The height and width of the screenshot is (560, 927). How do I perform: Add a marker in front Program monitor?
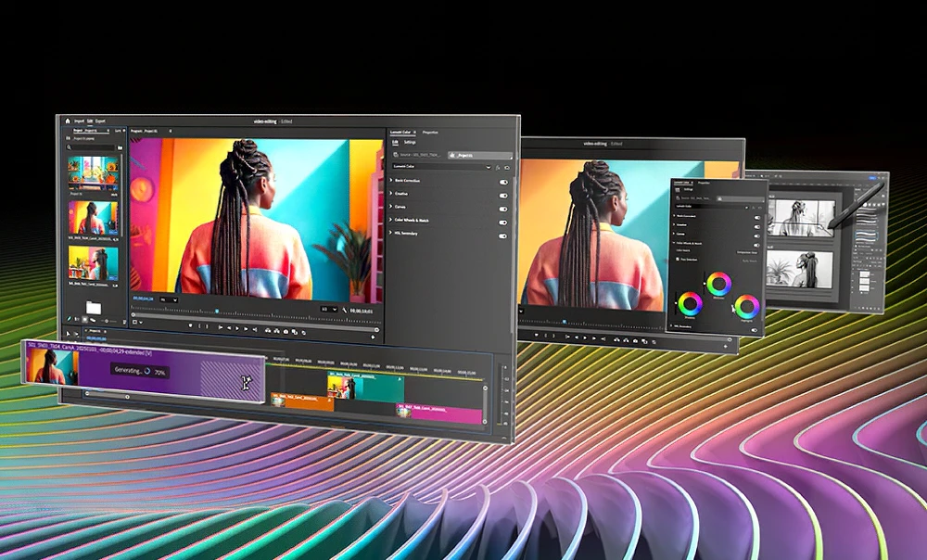pos(190,325)
